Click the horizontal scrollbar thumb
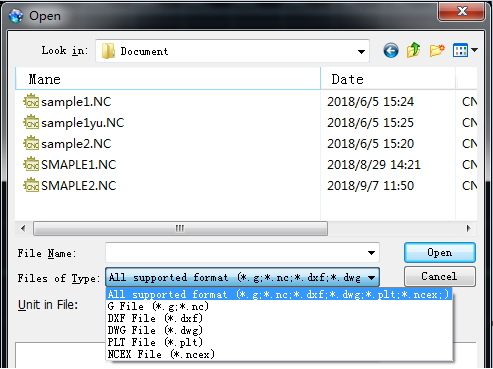493x369 pixels. tap(180, 229)
